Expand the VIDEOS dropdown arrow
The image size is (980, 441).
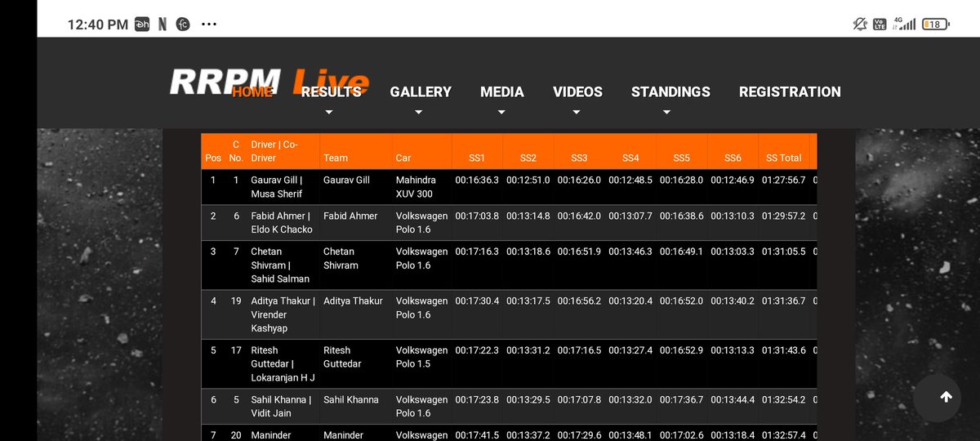[577, 113]
